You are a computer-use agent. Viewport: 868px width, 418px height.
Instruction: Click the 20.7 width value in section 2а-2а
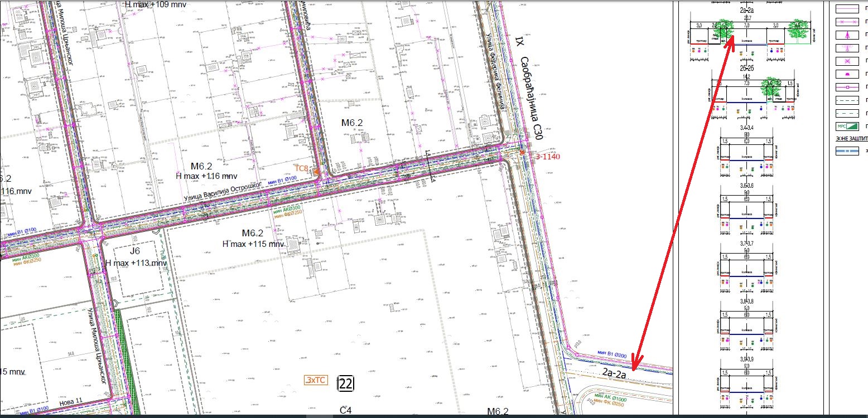click(746, 17)
